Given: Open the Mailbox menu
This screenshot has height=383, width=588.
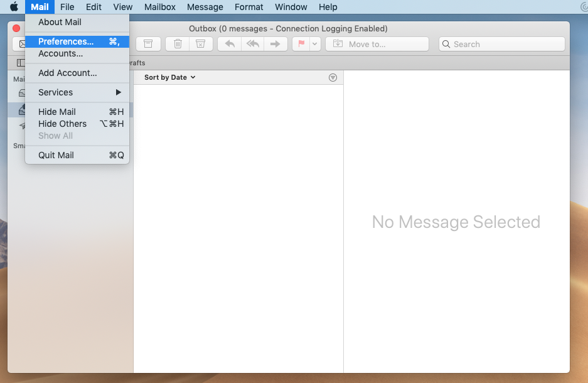Looking at the screenshot, I should 160,7.
